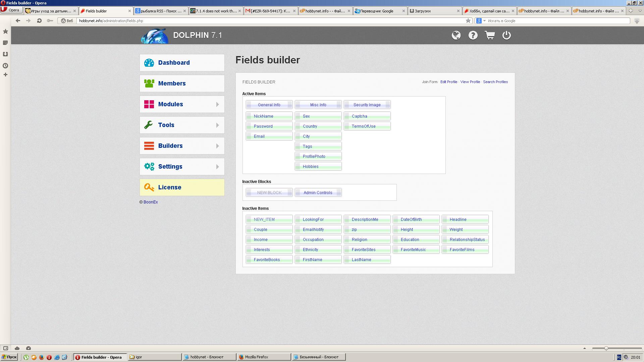
Task: Click the globe icon in Dolphin header
Action: (x=456, y=35)
